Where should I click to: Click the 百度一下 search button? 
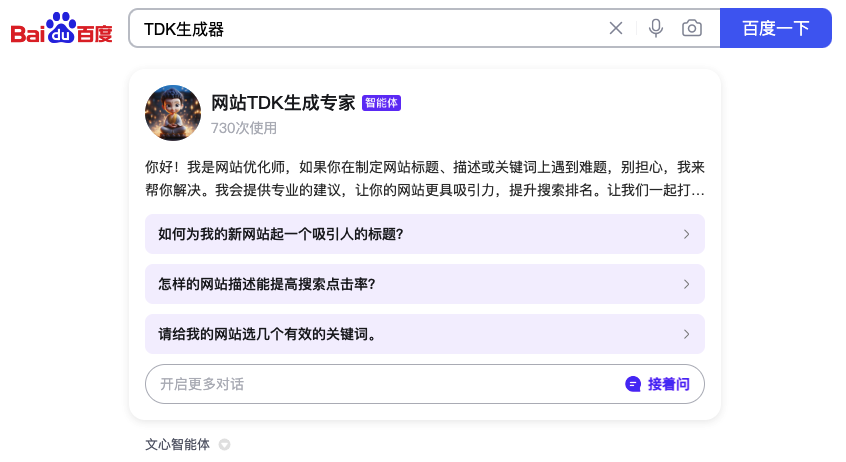776,28
